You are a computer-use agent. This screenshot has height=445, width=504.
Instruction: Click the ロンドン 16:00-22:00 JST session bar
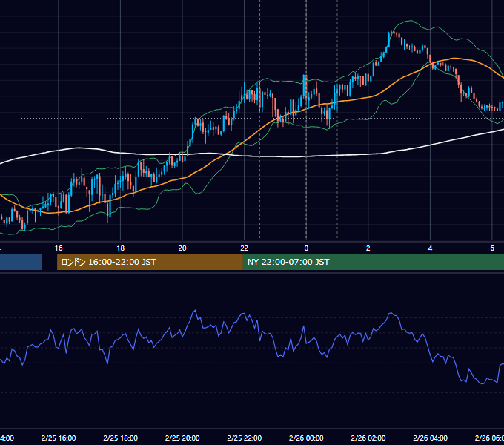(x=150, y=262)
